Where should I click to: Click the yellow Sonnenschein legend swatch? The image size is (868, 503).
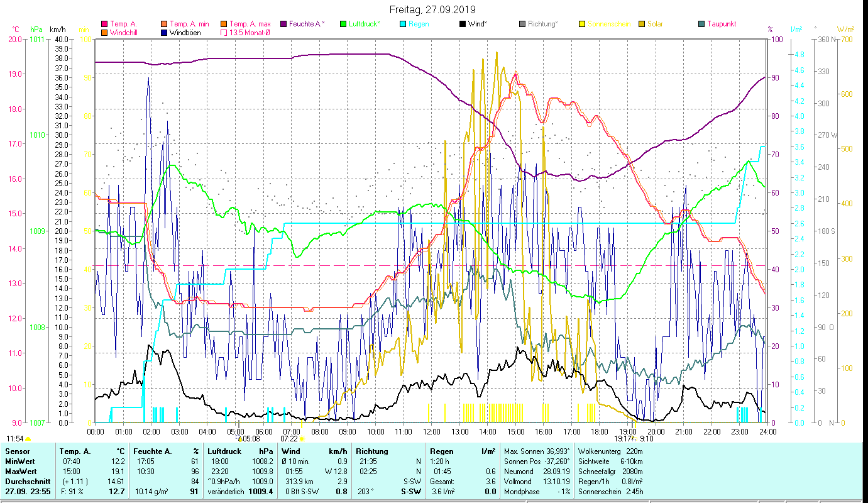click(581, 24)
